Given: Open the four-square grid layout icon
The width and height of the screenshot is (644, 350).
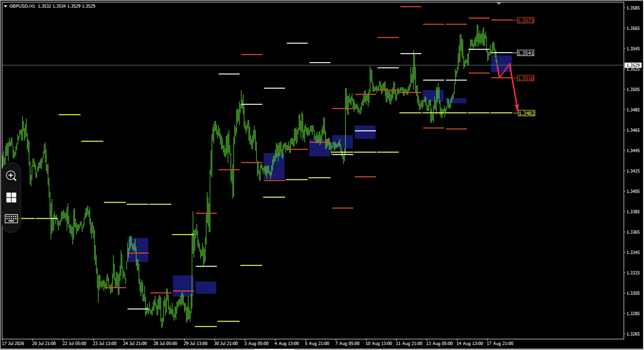Looking at the screenshot, I should point(11,198).
